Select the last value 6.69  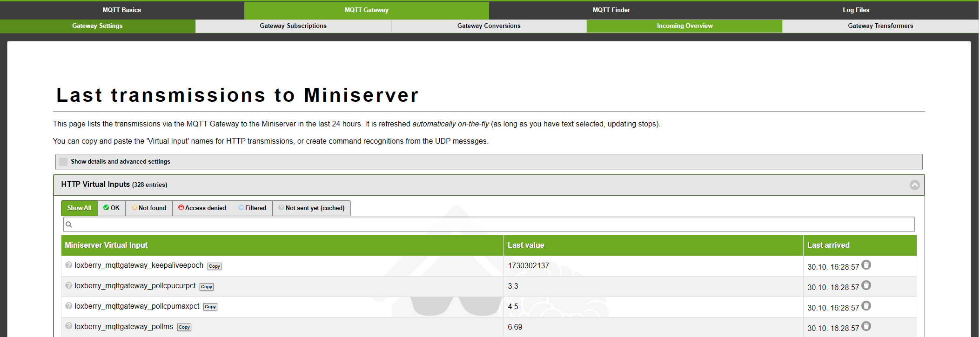pyautogui.click(x=515, y=327)
